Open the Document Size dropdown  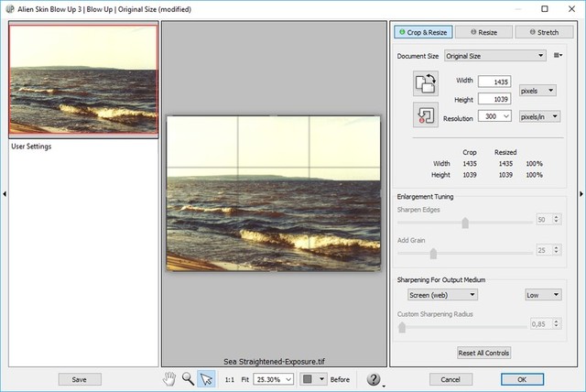pyautogui.click(x=496, y=56)
